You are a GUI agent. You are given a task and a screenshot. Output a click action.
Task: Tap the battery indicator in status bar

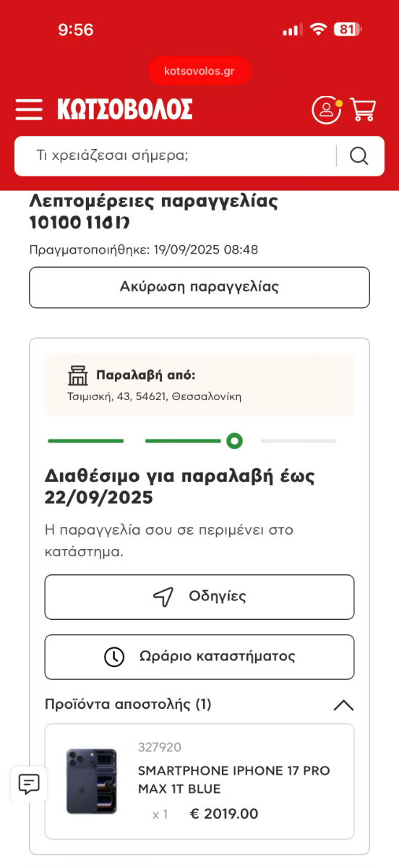tap(348, 30)
